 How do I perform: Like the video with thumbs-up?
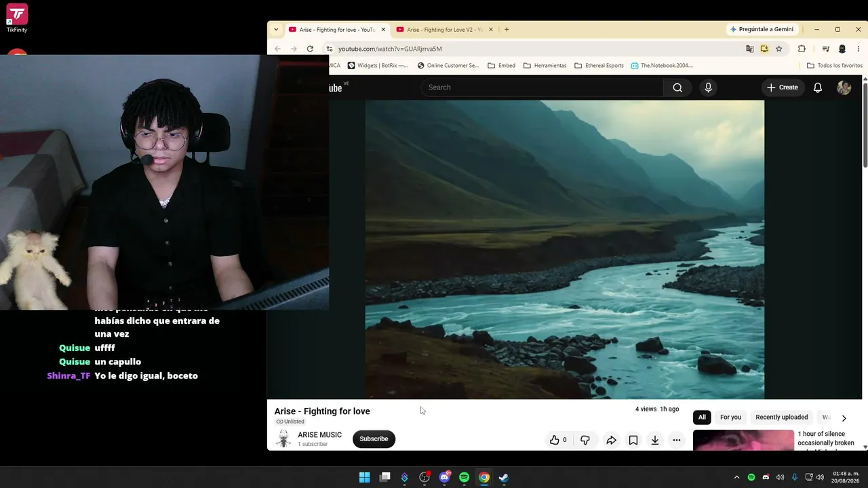click(x=558, y=440)
